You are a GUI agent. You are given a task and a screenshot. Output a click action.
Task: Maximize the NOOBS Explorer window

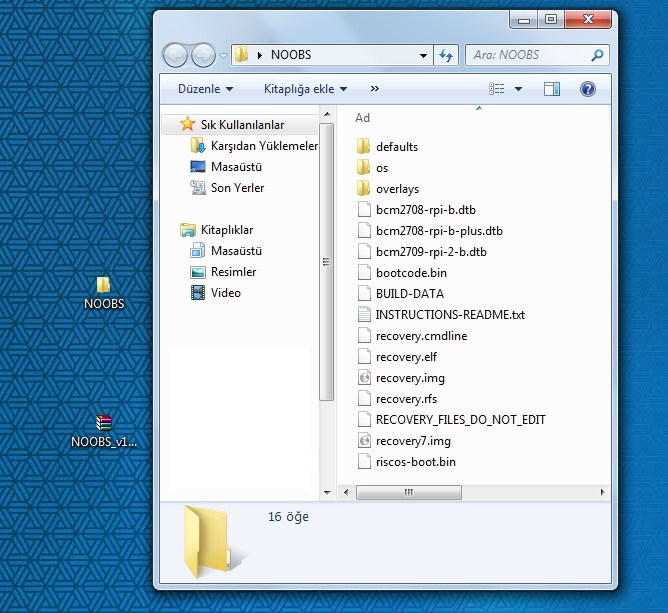pos(551,20)
